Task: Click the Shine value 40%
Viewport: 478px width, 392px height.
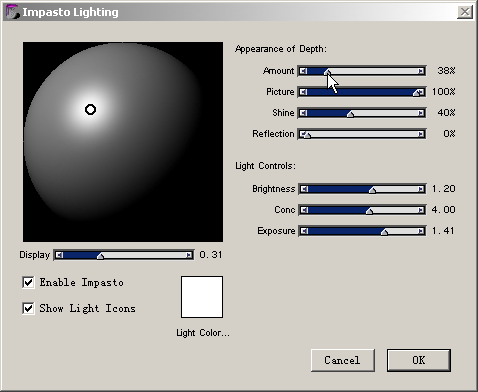Action: point(446,113)
